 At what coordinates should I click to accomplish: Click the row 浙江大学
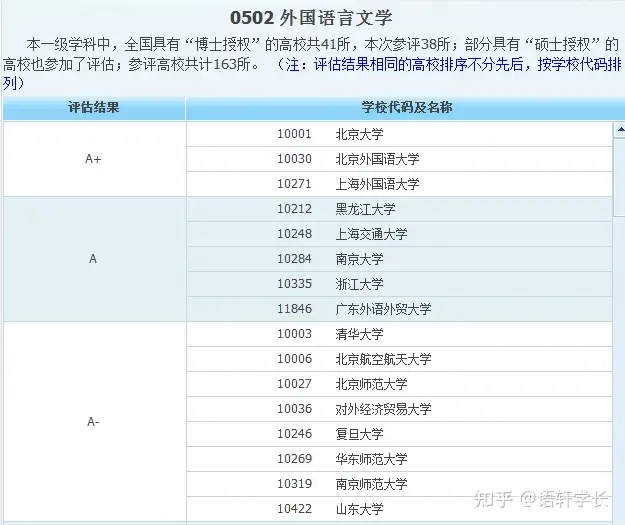(399, 284)
